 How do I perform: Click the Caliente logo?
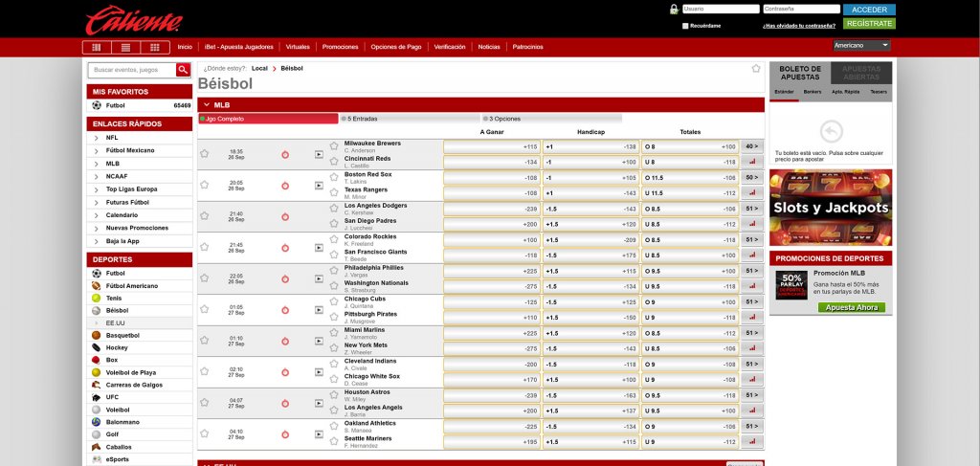(134, 20)
